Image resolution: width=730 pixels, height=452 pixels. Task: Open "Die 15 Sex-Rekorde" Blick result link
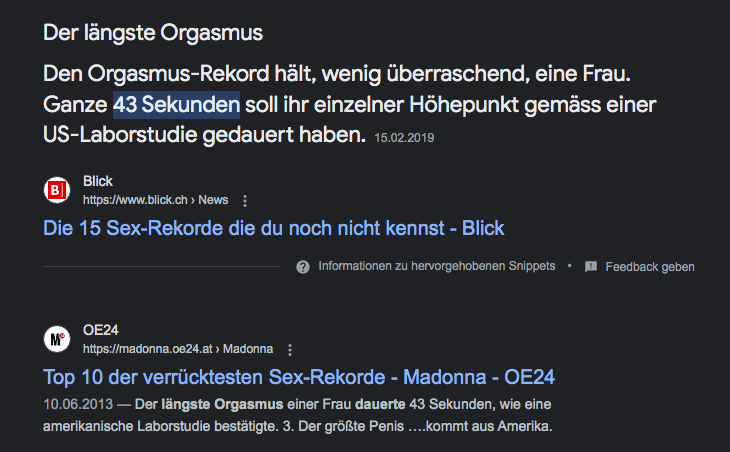(273, 228)
